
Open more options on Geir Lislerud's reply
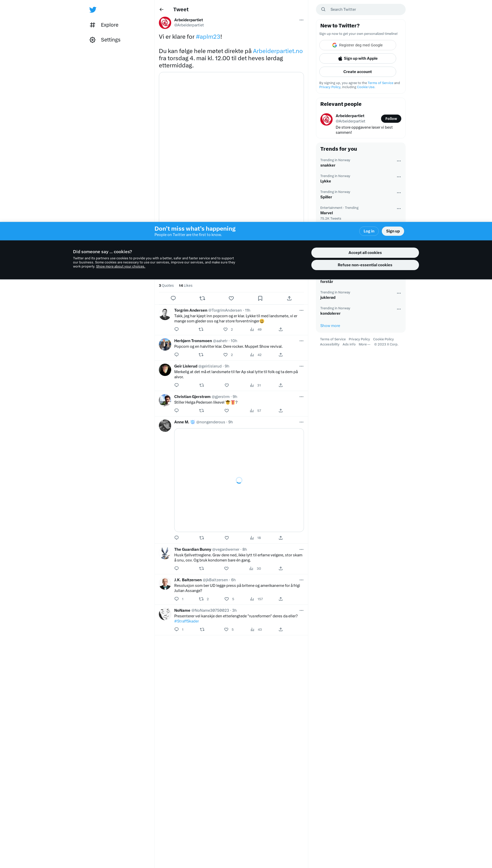click(x=301, y=366)
